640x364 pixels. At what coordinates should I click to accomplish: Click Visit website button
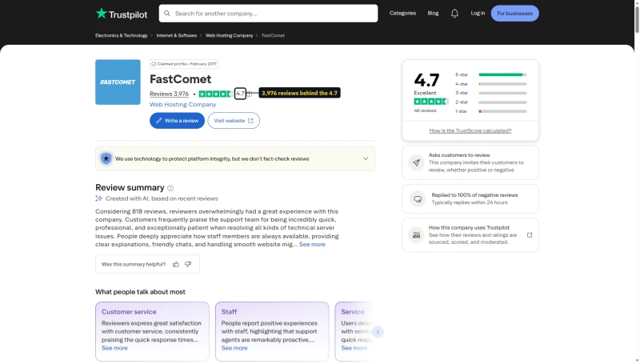[x=234, y=121]
